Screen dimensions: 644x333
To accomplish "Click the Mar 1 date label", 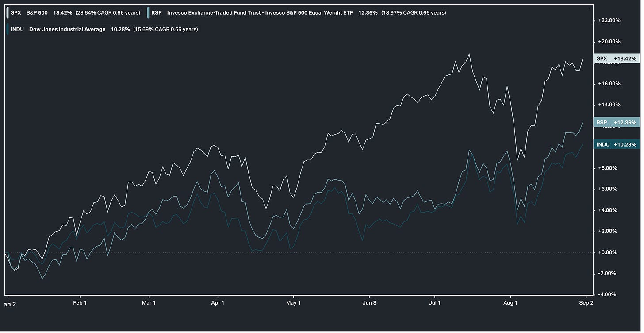I will point(149,303).
